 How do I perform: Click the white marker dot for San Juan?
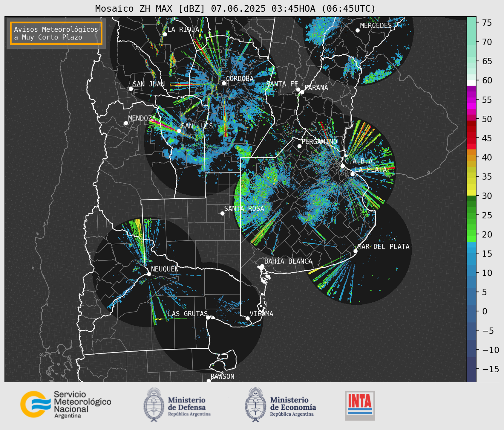(131, 89)
